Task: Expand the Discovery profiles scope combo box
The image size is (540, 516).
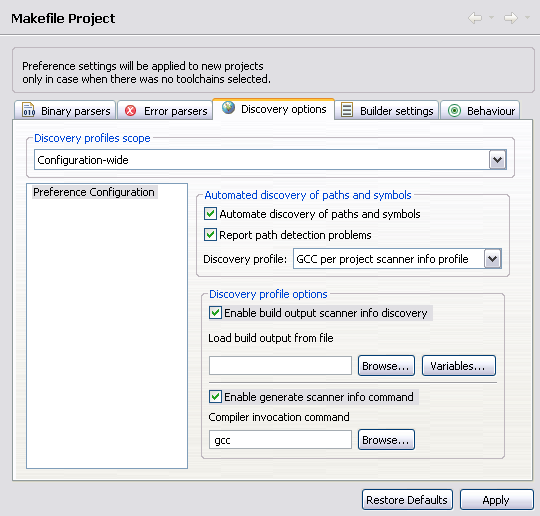Action: 498,159
